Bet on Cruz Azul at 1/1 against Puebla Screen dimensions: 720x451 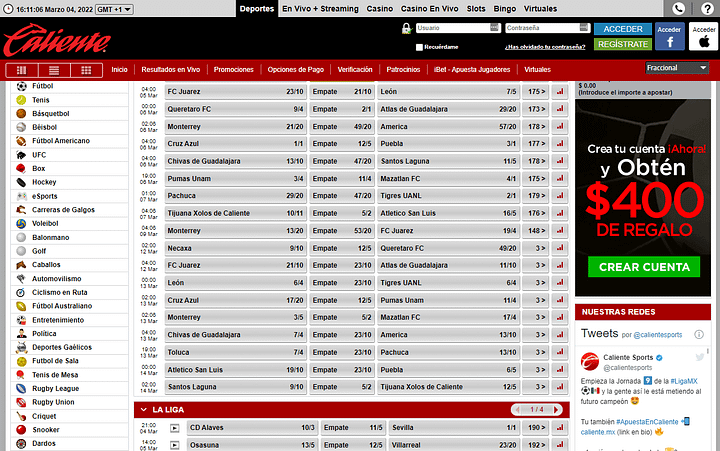pyautogui.click(x=235, y=144)
